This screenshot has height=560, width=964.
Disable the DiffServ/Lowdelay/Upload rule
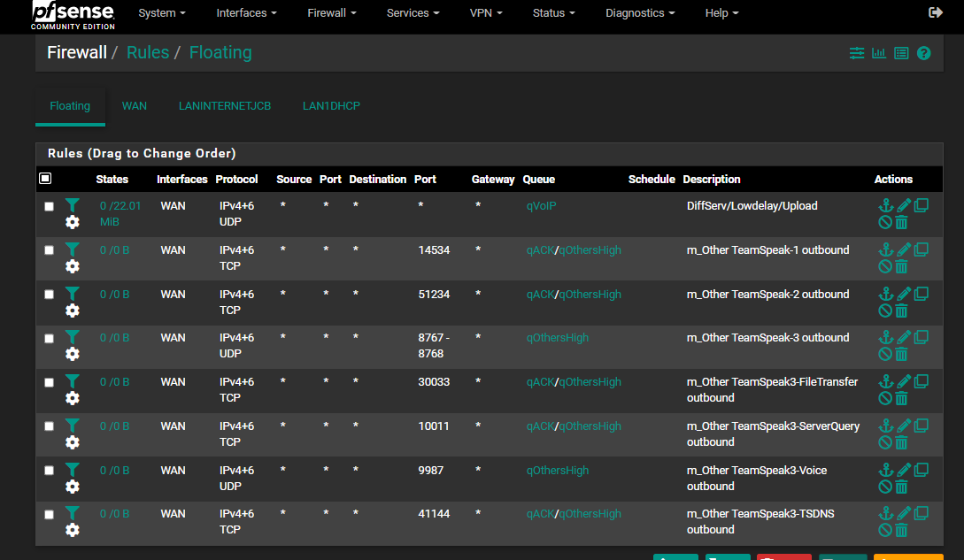point(885,223)
